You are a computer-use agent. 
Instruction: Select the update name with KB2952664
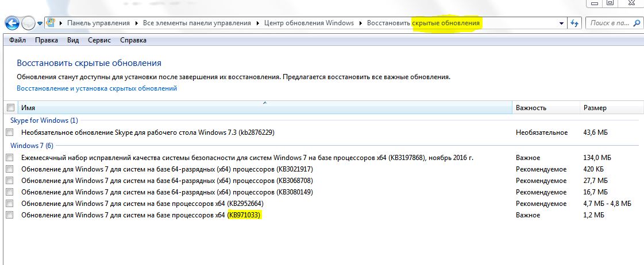(x=142, y=204)
